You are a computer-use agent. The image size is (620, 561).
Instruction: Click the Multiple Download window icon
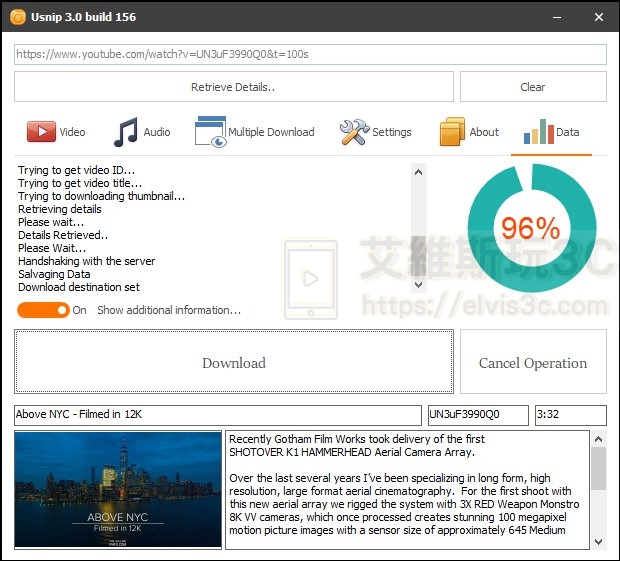pyautogui.click(x=210, y=132)
